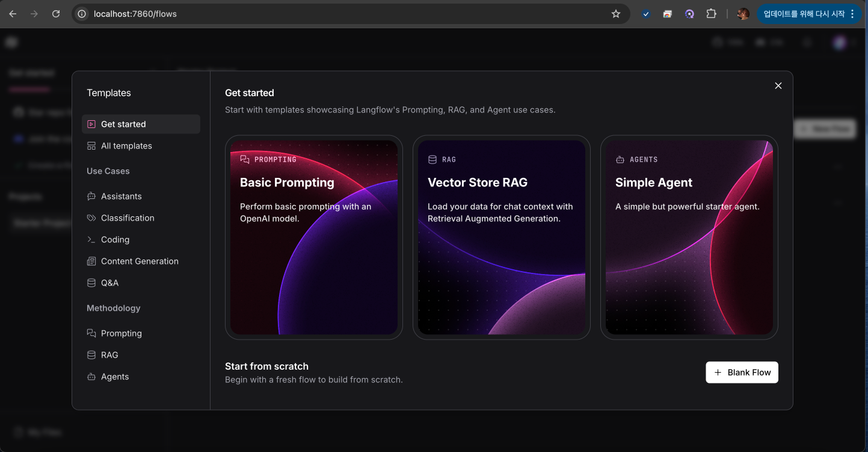Choose the Basic Prompting template card
868x452 pixels.
(x=313, y=237)
